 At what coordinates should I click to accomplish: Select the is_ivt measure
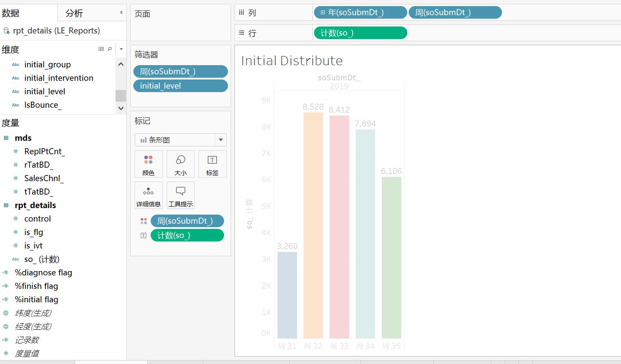tap(33, 246)
